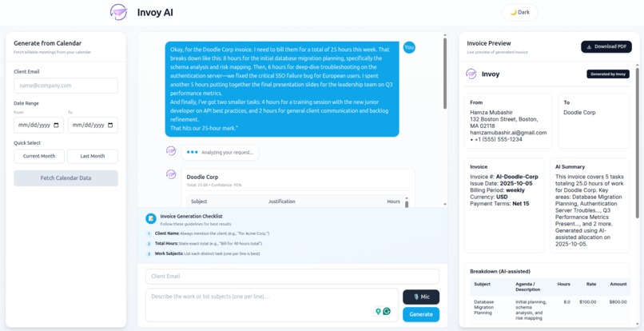
Task: Click the Download PDF button
Action: (606, 46)
